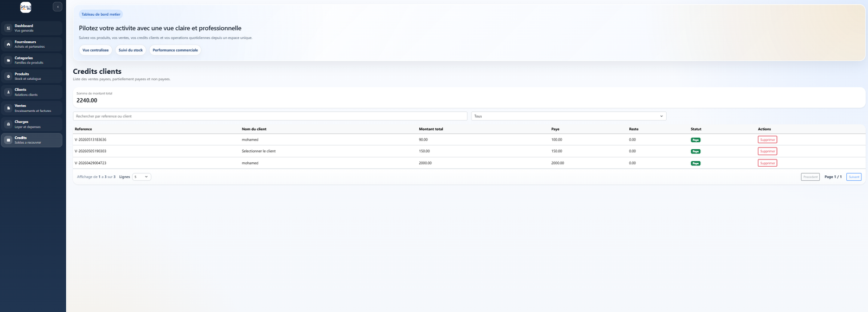Select reference V-20260505190303
Screen dimensions: 868x312
[x=91, y=151]
